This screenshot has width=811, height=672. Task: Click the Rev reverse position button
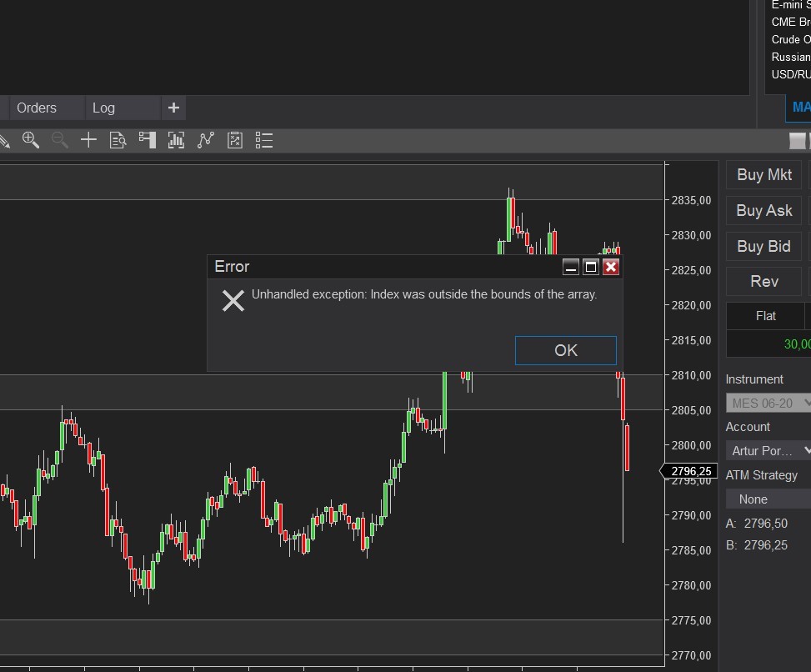coord(764,282)
